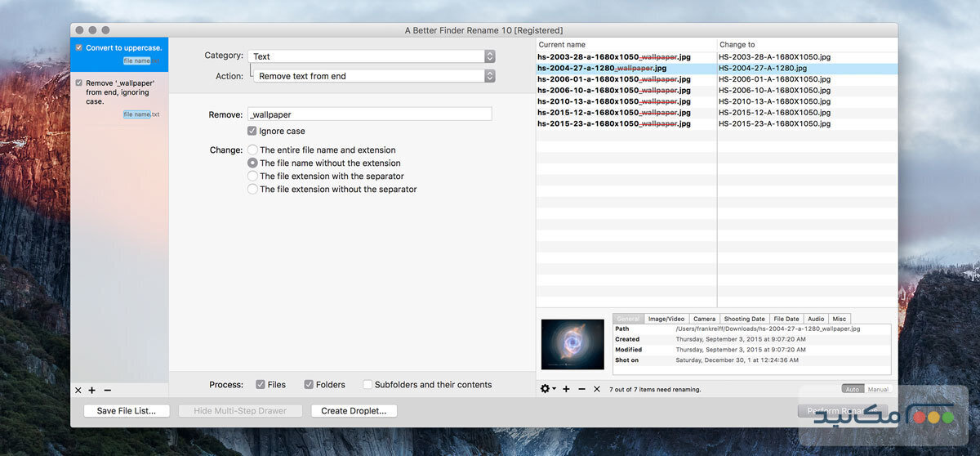980x456 pixels.
Task: Delete all steps using X icon under step list
Action: tap(78, 391)
